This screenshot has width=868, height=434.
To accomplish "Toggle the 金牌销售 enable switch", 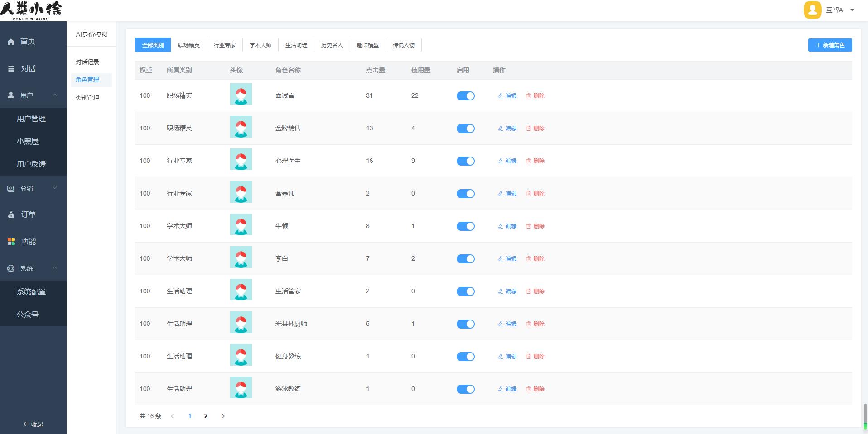I will 466,129.
